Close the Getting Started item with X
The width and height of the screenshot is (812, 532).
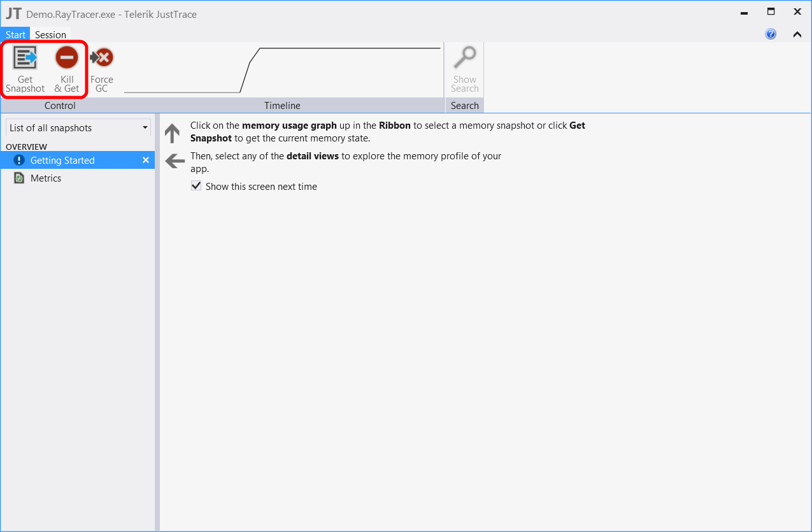coord(146,160)
